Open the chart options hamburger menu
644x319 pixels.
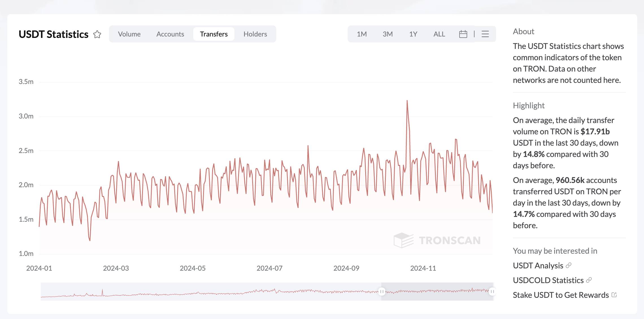click(x=485, y=34)
